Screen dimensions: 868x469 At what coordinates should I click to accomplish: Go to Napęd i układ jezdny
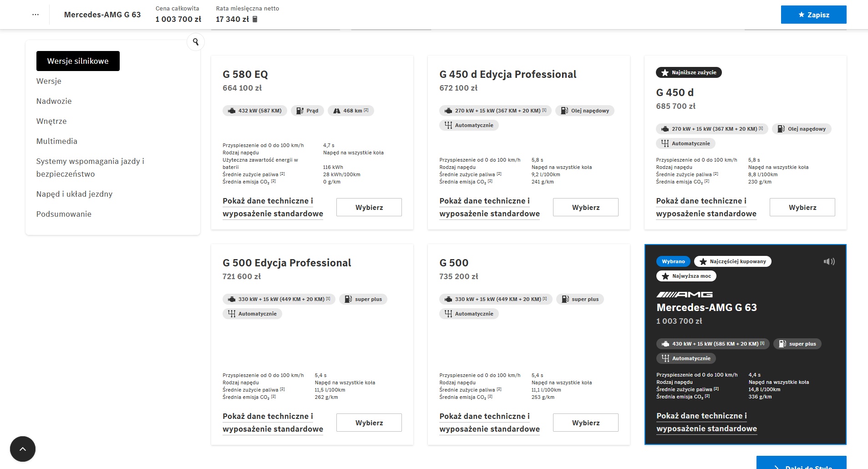coord(74,194)
